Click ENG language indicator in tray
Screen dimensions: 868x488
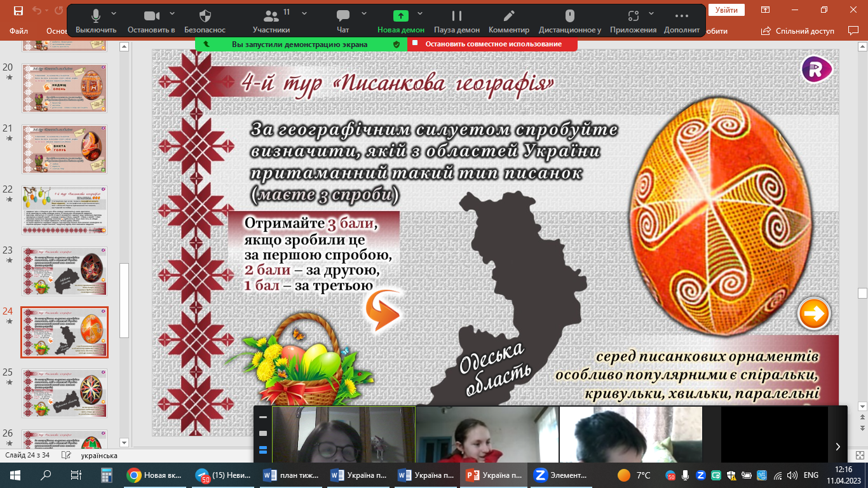pyautogui.click(x=811, y=475)
